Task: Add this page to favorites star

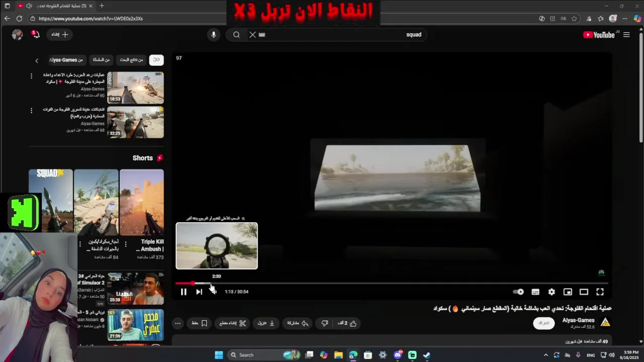Action: click(x=574, y=19)
